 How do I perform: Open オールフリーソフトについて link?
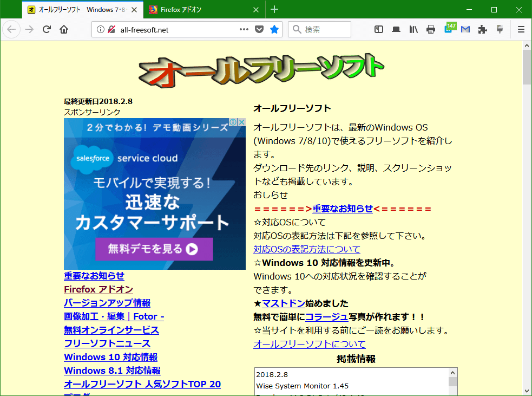click(x=310, y=344)
